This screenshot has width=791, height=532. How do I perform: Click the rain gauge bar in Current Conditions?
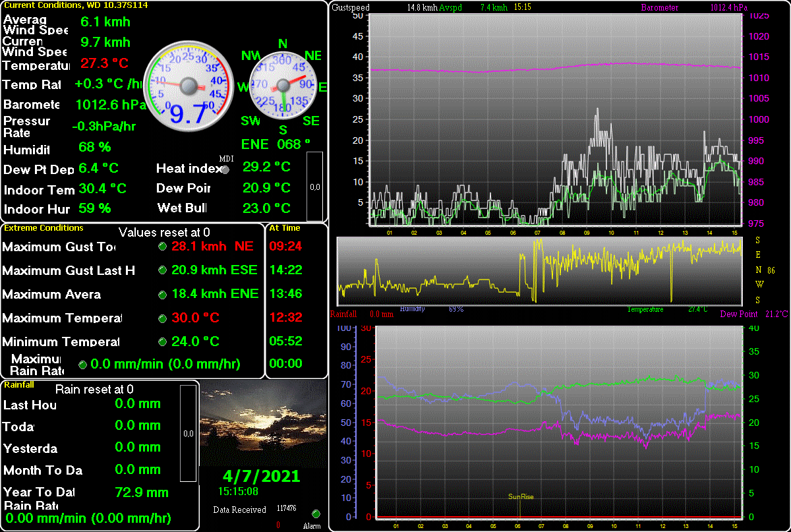[315, 187]
